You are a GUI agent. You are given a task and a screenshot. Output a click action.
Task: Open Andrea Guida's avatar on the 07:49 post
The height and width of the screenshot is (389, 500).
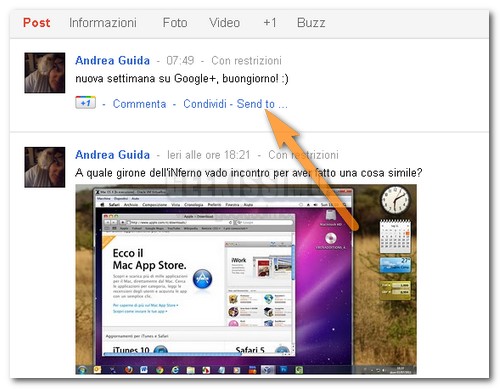point(45,73)
